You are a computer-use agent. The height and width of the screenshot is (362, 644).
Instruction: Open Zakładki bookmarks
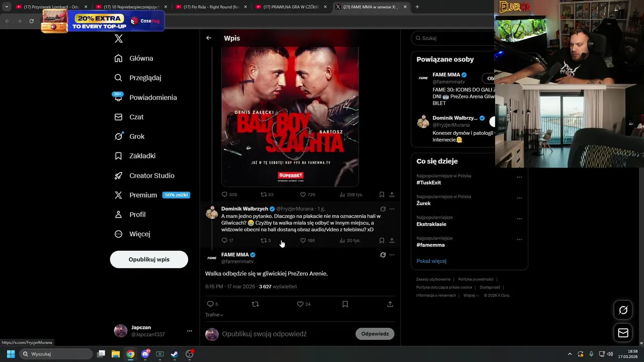135,156
